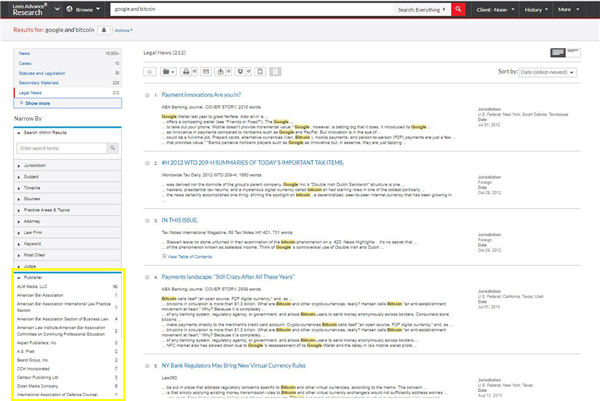Open the Browse menu

click(83, 9)
